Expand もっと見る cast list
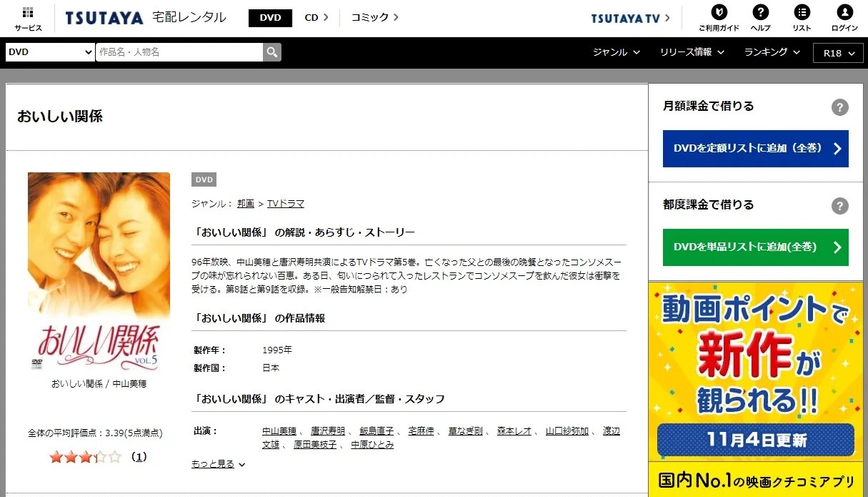 click(x=218, y=464)
